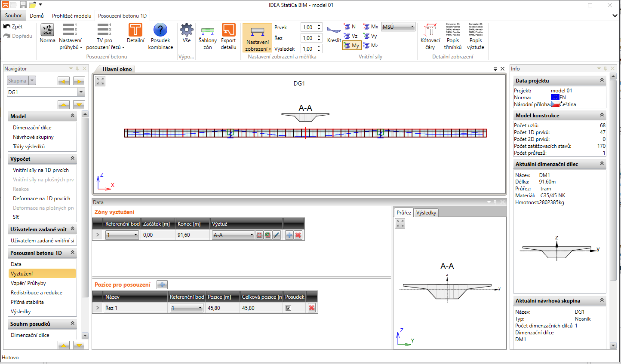Click the Posudek kombinace help icon

(x=160, y=30)
